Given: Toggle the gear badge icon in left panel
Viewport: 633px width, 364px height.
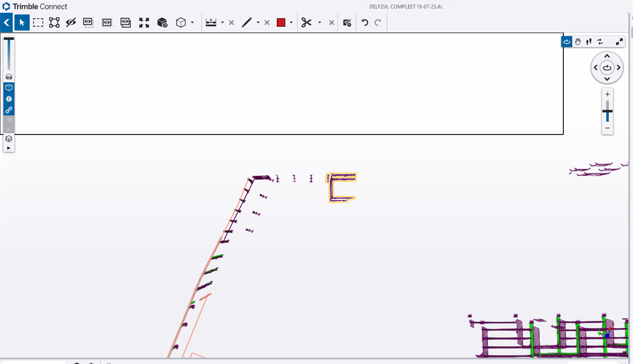Looking at the screenshot, I should 9,99.
